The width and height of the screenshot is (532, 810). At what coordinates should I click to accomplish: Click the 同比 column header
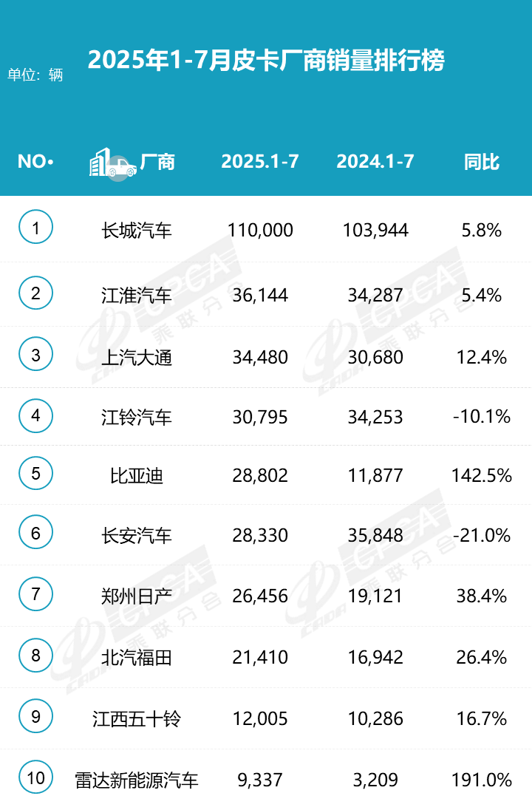coord(482,162)
